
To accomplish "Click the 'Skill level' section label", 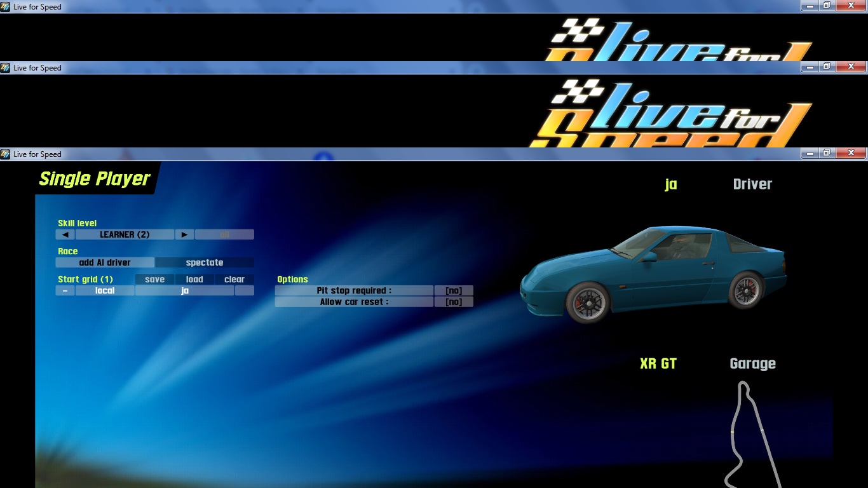I will tap(78, 223).
